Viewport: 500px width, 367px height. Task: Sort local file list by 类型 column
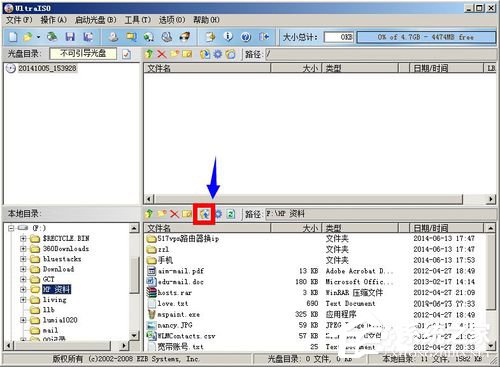360,228
